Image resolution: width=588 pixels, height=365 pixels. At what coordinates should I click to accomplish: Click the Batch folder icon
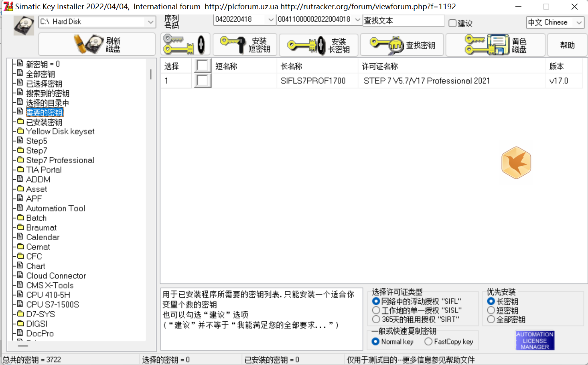point(20,217)
